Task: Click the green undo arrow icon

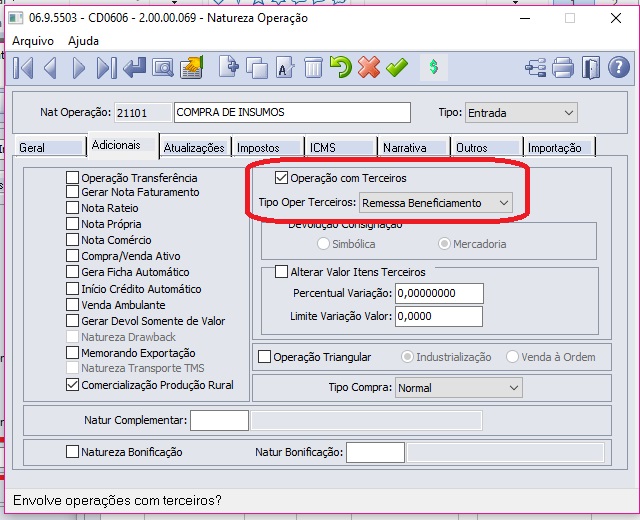Action: [340, 67]
